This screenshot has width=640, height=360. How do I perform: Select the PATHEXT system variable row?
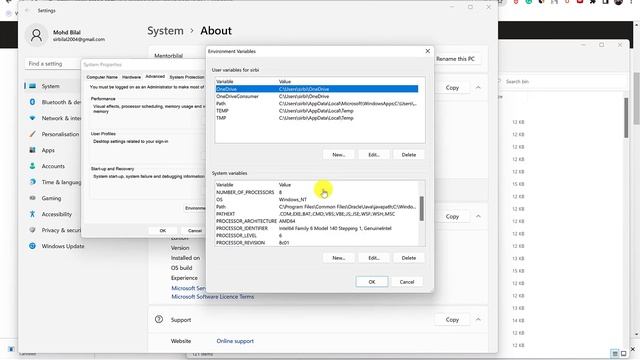click(x=317, y=214)
